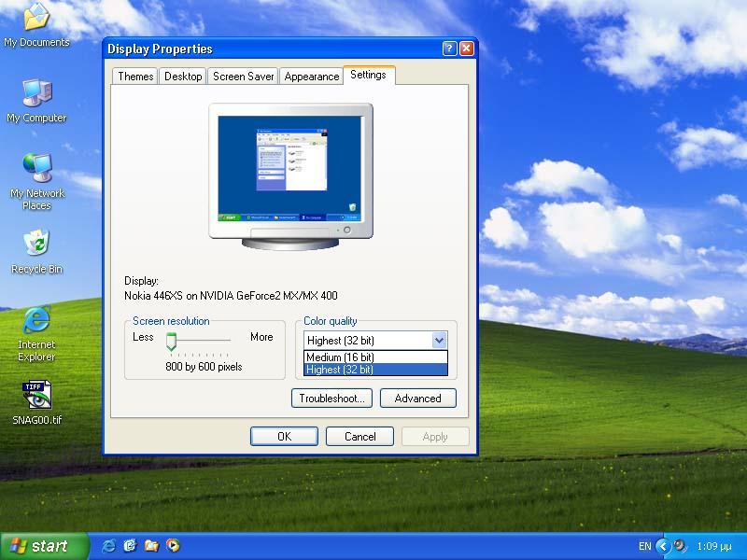Click the Apply button

click(x=435, y=436)
